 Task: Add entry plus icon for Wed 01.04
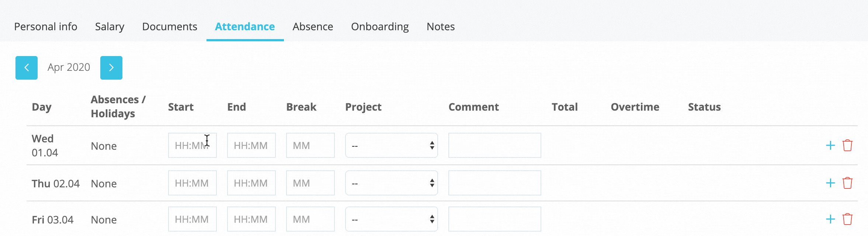coord(830,145)
